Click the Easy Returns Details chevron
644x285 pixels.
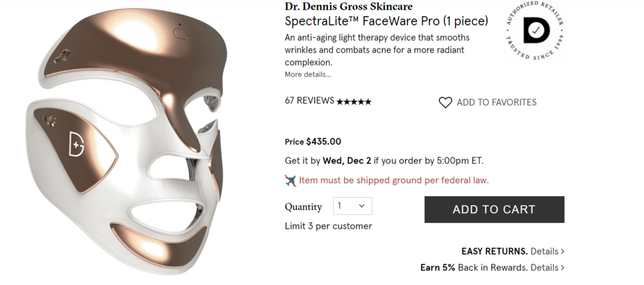[x=562, y=251]
